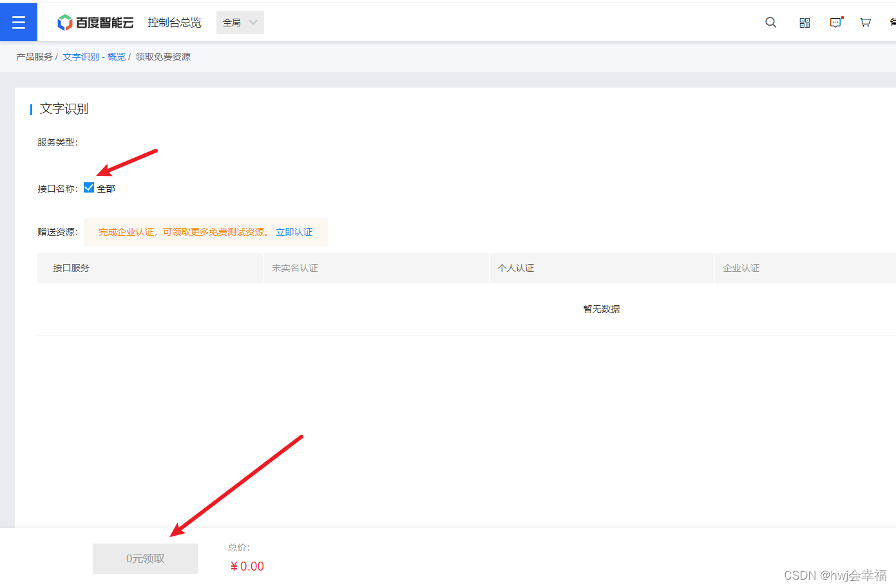Open the QR code grid icon
Image resolution: width=896 pixels, height=588 pixels.
pyautogui.click(x=805, y=23)
